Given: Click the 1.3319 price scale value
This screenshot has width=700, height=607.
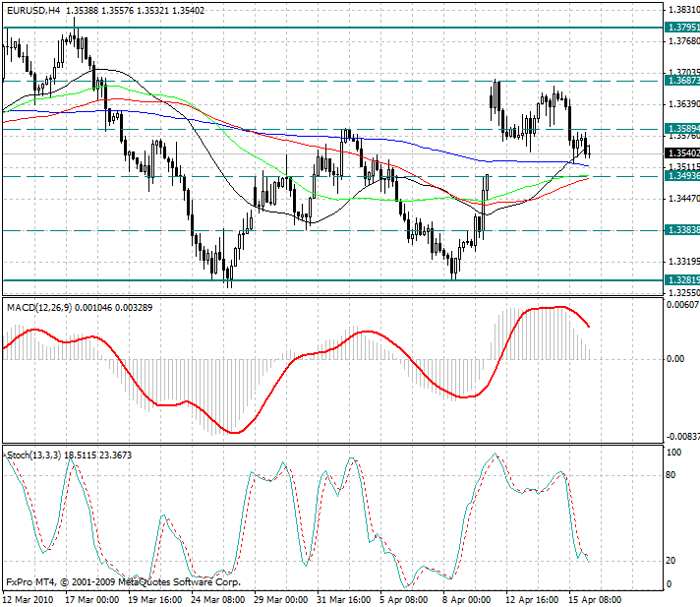Looking at the screenshot, I should coord(683,262).
